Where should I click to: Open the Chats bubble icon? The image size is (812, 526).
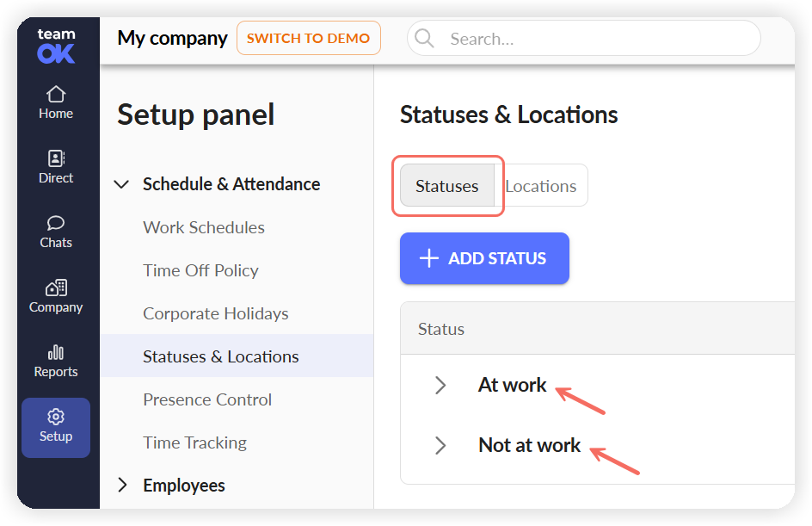tap(56, 223)
